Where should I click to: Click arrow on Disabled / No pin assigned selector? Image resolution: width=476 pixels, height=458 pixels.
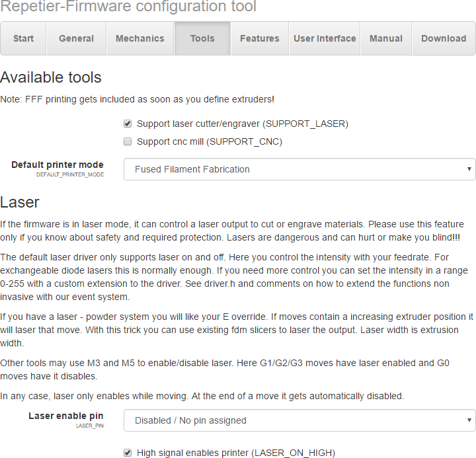[x=469, y=420]
